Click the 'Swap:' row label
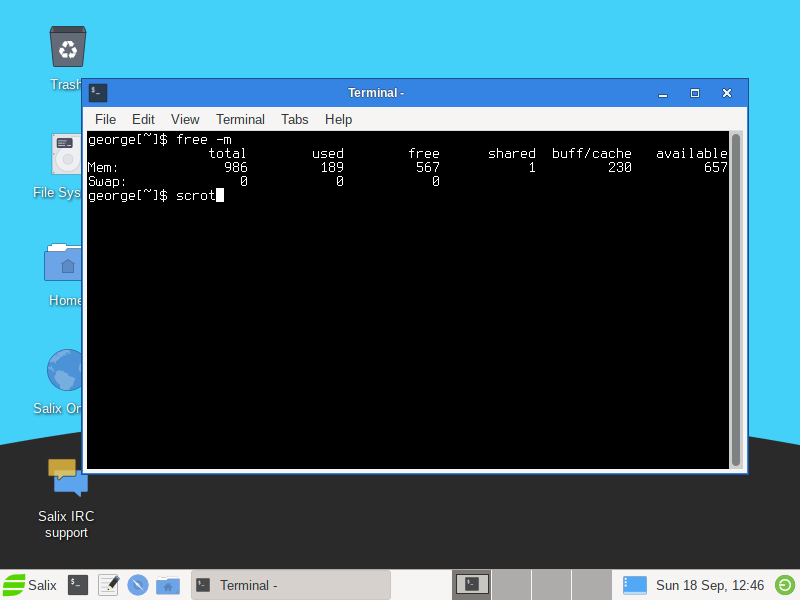Image resolution: width=800 pixels, height=600 pixels. click(x=107, y=182)
